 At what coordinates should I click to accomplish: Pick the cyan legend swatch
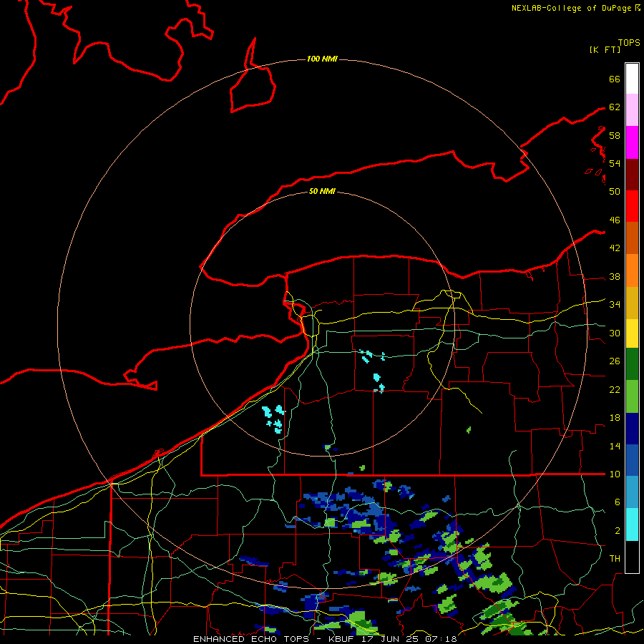632,525
